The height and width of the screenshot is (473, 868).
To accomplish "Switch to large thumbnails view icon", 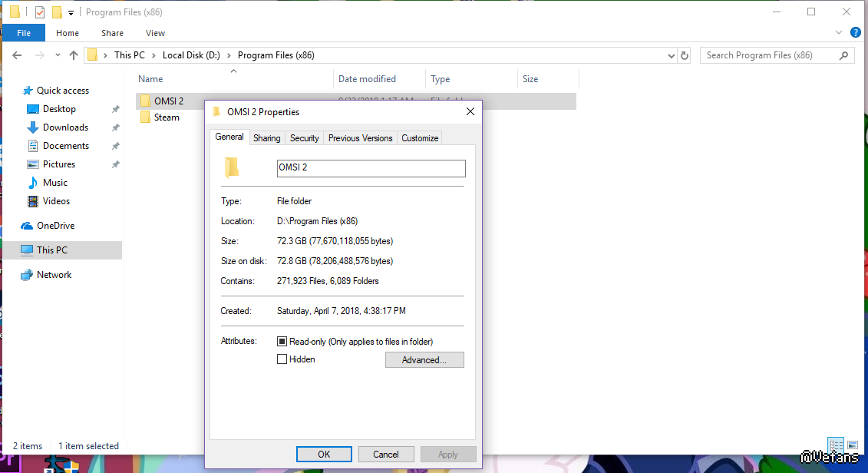I will tap(853, 445).
